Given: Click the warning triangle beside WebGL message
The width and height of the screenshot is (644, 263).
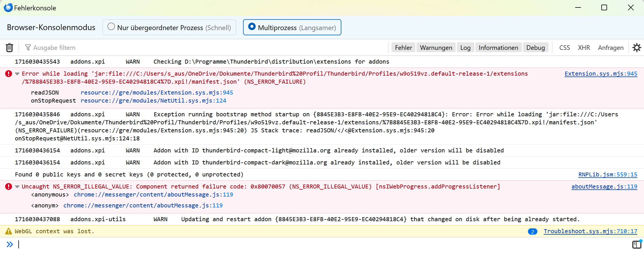Looking at the screenshot, I should (9, 231).
